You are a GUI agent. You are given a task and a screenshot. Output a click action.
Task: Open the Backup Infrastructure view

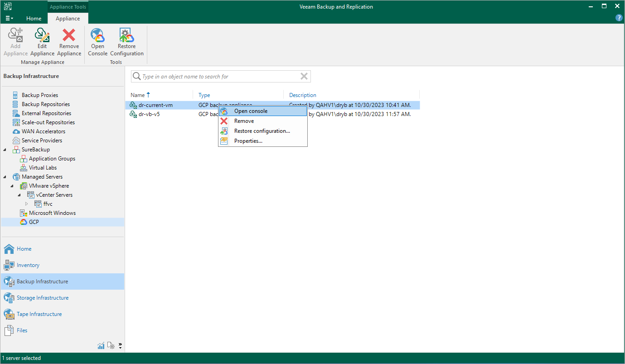63,281
